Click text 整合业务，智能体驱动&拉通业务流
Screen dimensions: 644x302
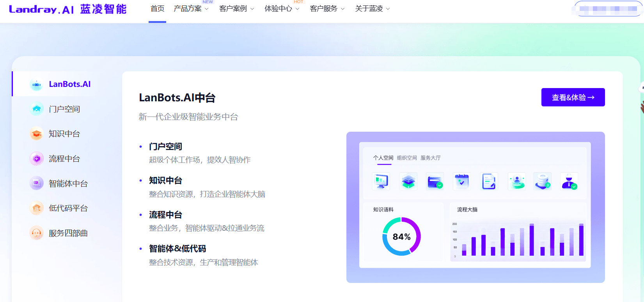click(207, 228)
